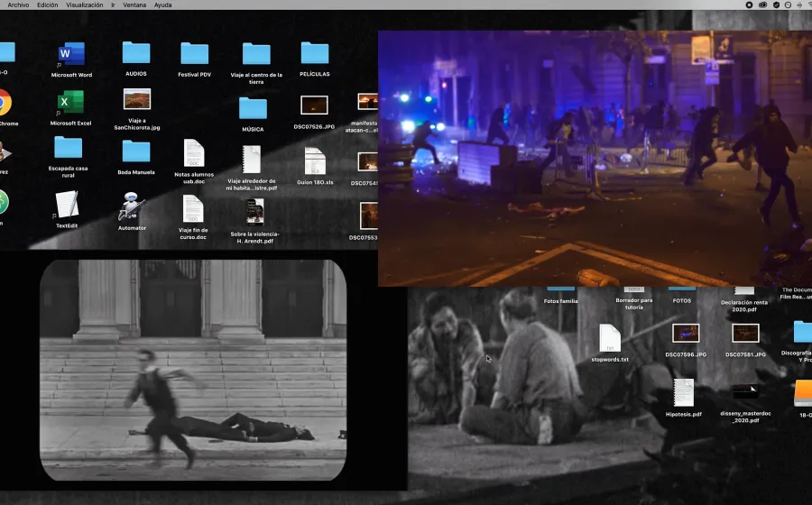The width and height of the screenshot is (812, 505).
Task: Select the orange drive icon at the right edge
Action: [x=803, y=394]
